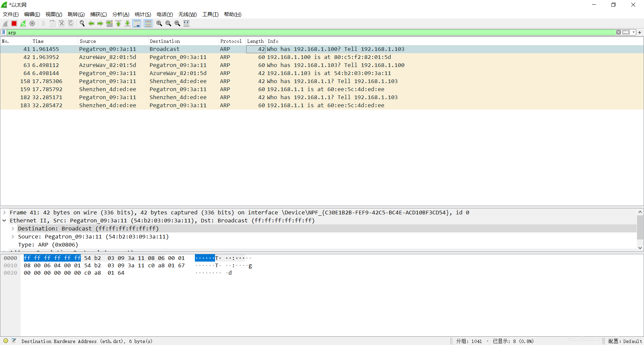Stop the running capture with red square
Screen dimensions: 644x345
(x=14, y=23)
